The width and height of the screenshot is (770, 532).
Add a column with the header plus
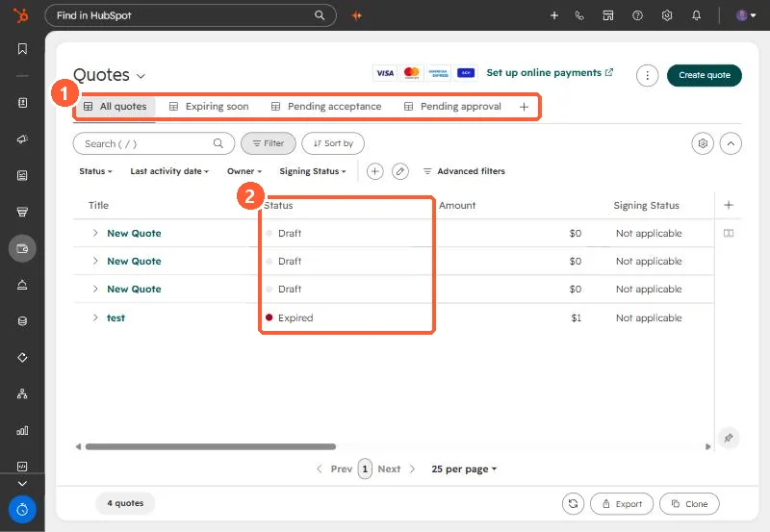tap(729, 205)
